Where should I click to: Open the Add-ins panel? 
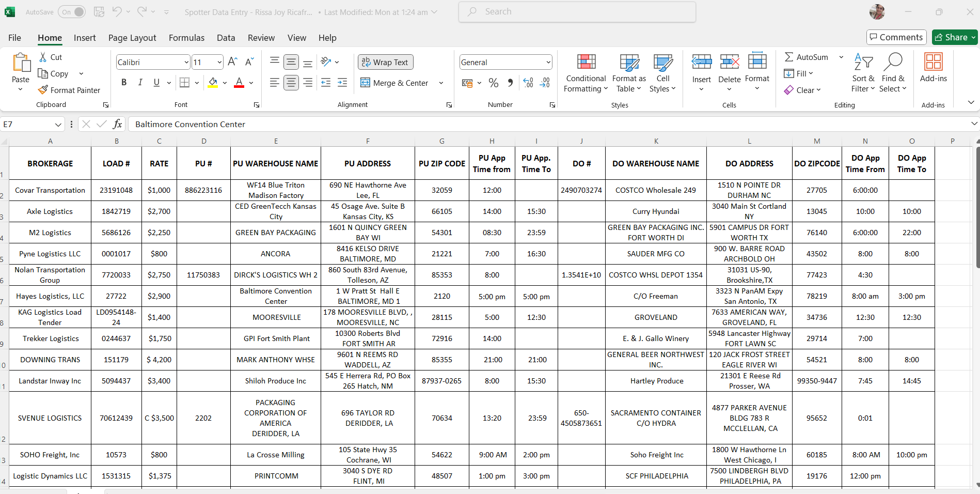[934, 68]
